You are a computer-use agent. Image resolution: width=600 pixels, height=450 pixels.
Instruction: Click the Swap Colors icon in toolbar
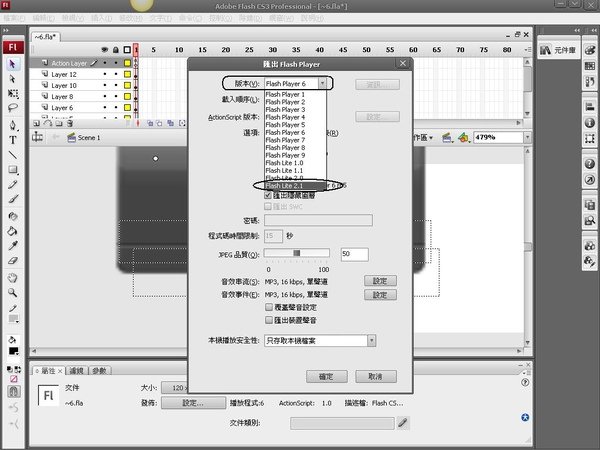[x=17, y=369]
